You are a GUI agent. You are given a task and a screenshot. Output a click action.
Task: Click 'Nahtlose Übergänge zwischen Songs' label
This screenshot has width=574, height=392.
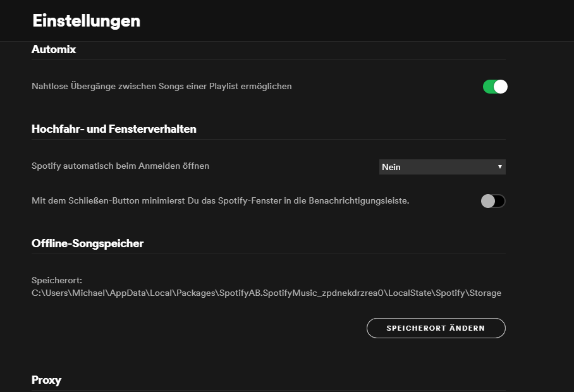[x=161, y=86]
